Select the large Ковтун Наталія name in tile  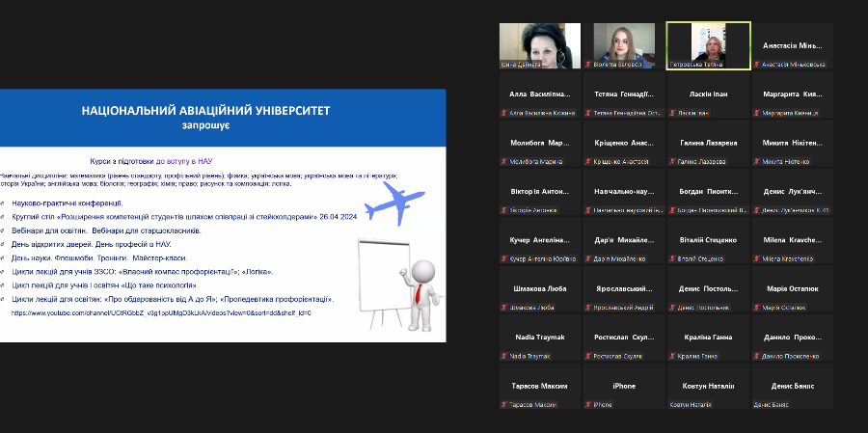709,386
